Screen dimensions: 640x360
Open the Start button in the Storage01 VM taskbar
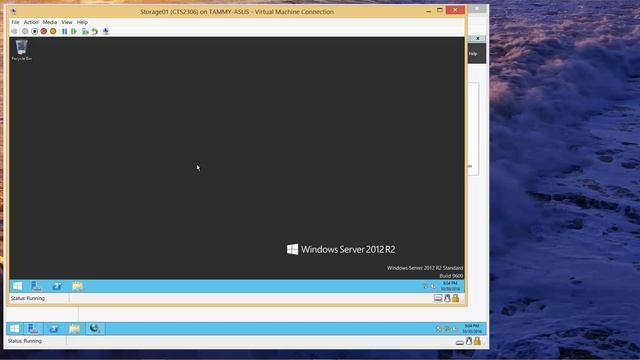pos(18,286)
